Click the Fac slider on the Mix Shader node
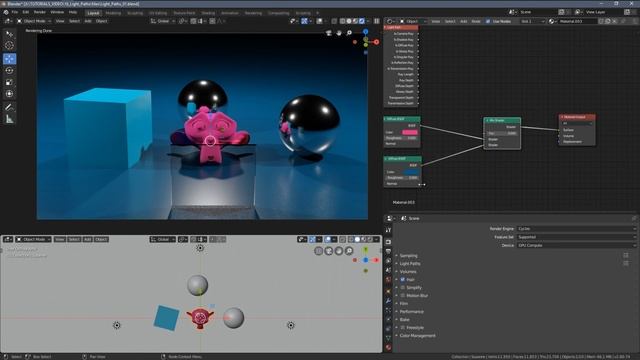This screenshot has height=360, width=640. pos(502,133)
